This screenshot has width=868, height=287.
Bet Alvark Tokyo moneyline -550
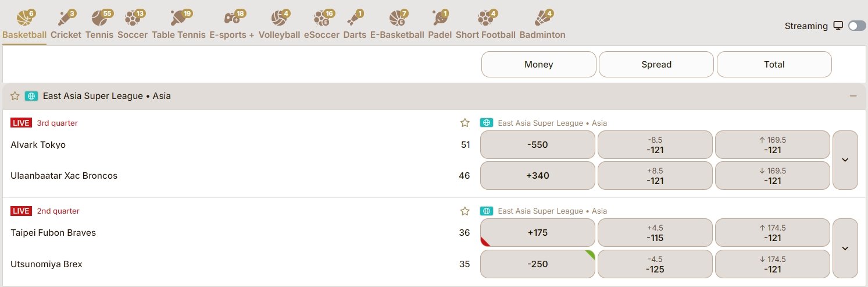pyautogui.click(x=537, y=145)
